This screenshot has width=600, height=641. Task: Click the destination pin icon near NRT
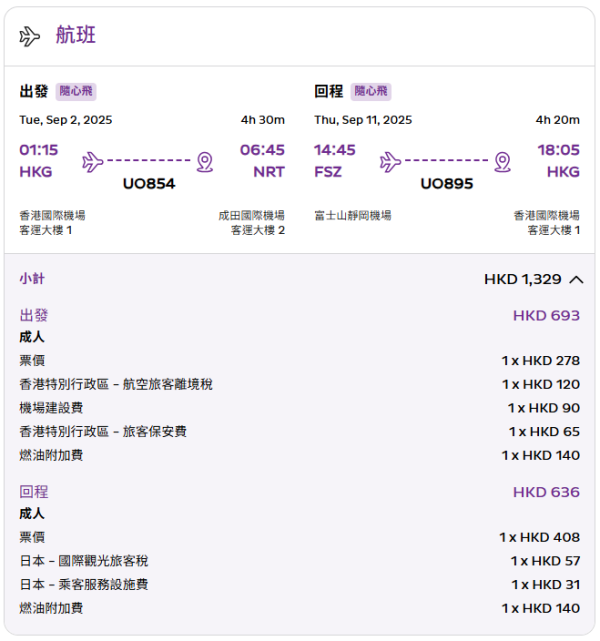(205, 162)
